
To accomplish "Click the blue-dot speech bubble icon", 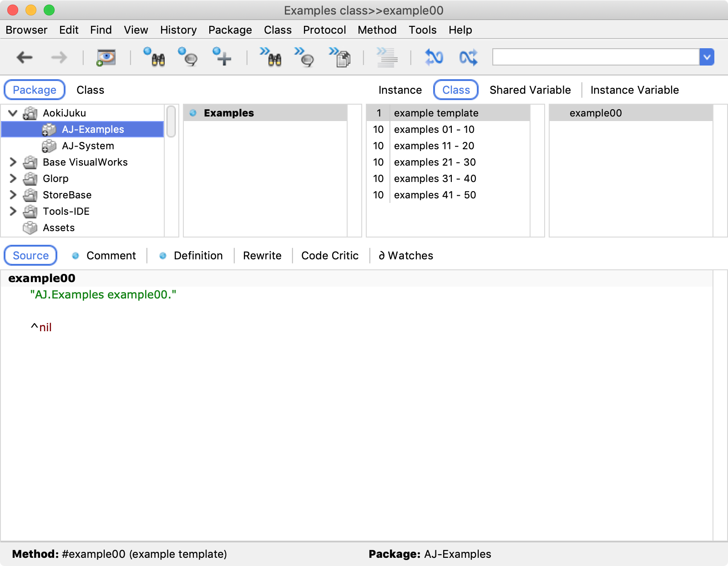I will click(188, 57).
